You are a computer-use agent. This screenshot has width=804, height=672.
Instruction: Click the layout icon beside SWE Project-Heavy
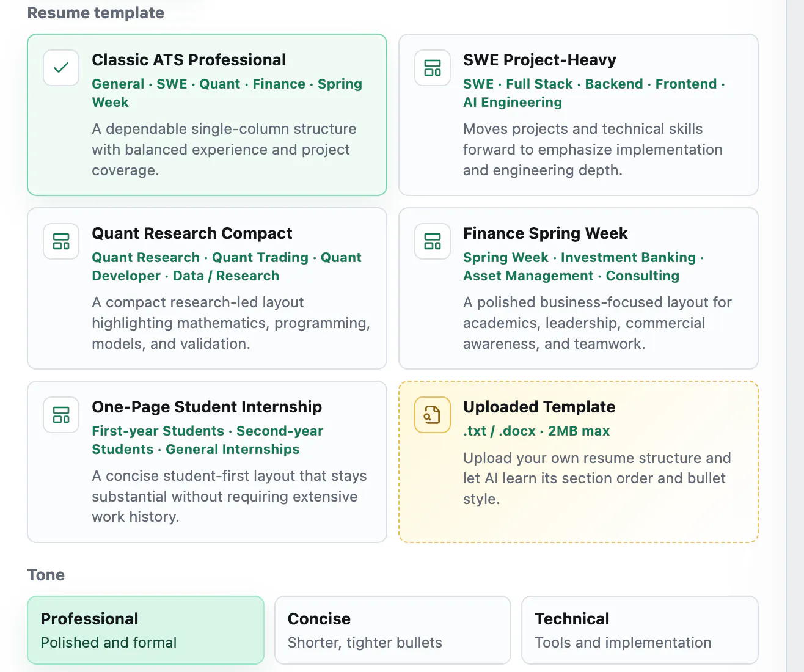433,68
